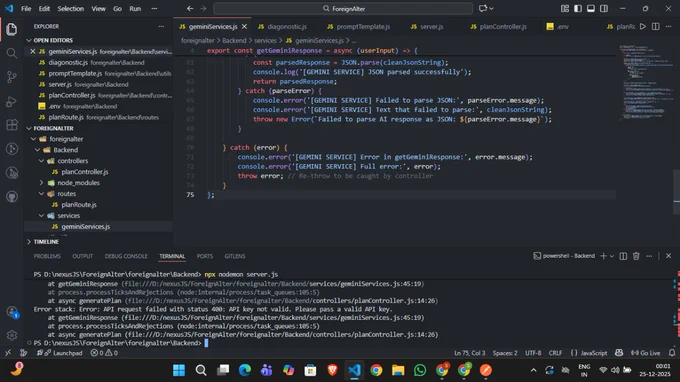Open the Selection menu
680x382 pixels.
[71, 8]
